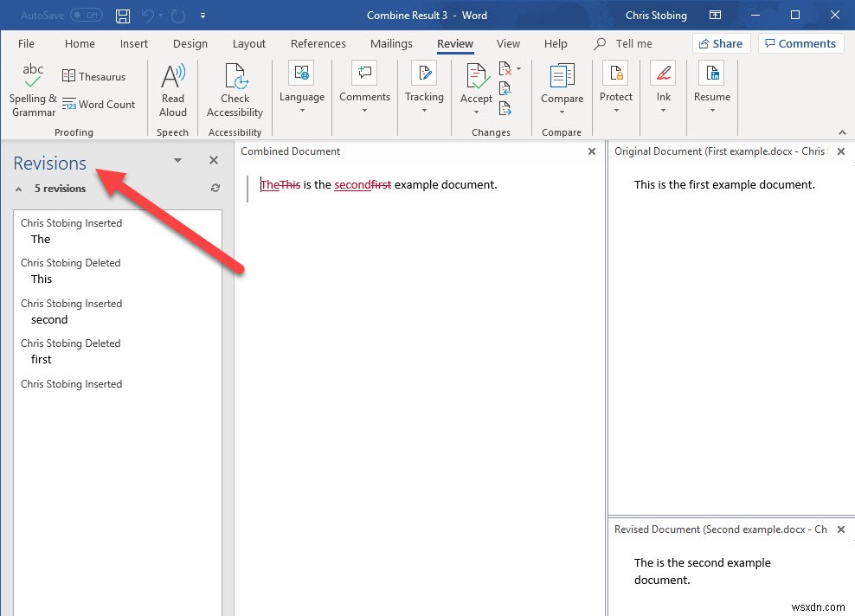Switch to the Mailings ribbon tab

(391, 43)
